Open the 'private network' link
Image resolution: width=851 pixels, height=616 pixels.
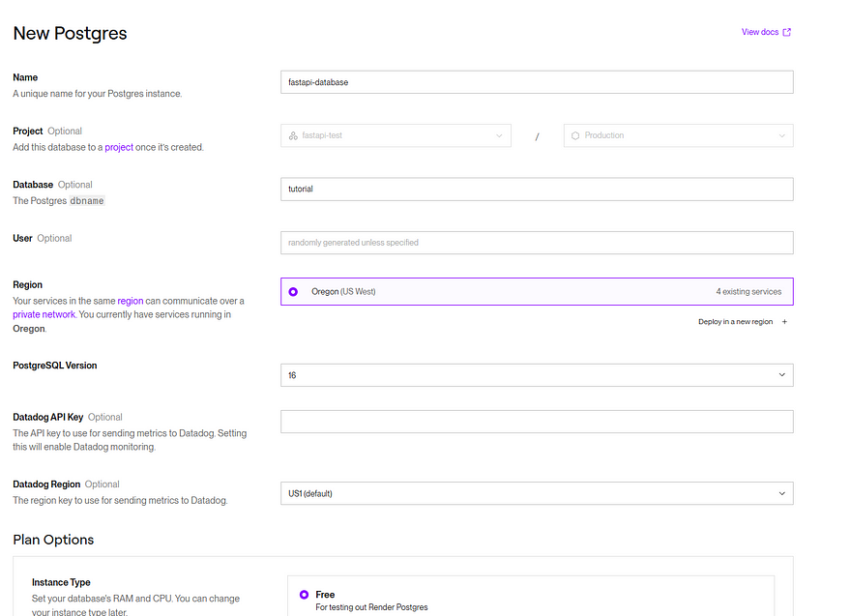click(x=44, y=314)
